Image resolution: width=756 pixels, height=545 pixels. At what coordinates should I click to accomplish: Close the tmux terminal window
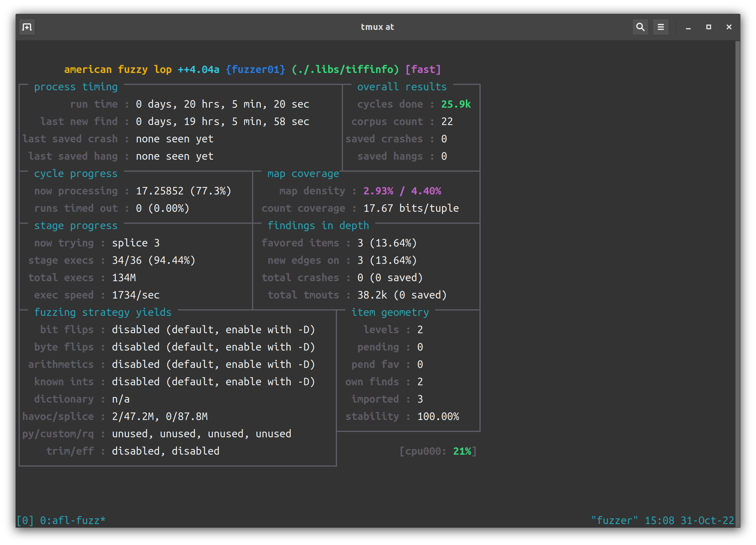tap(729, 27)
